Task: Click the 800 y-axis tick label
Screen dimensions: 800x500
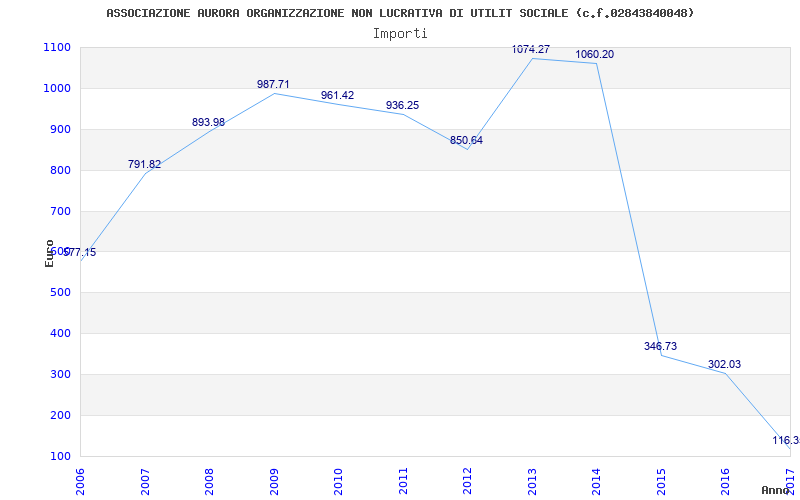Action: pos(63,170)
